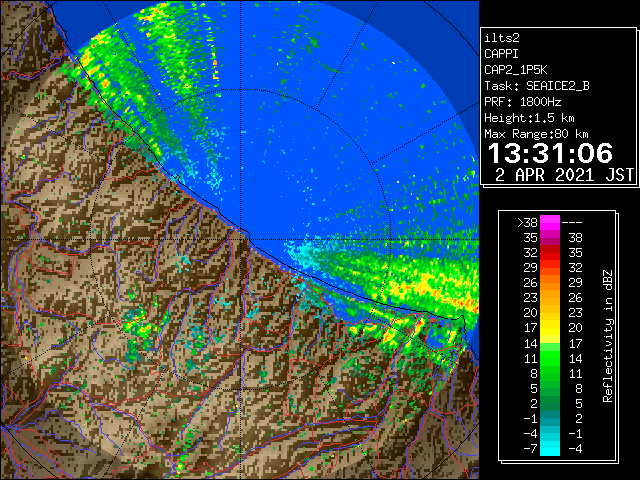Click the 'Height:1.5 km' text
640x480 pixels.
coord(529,118)
